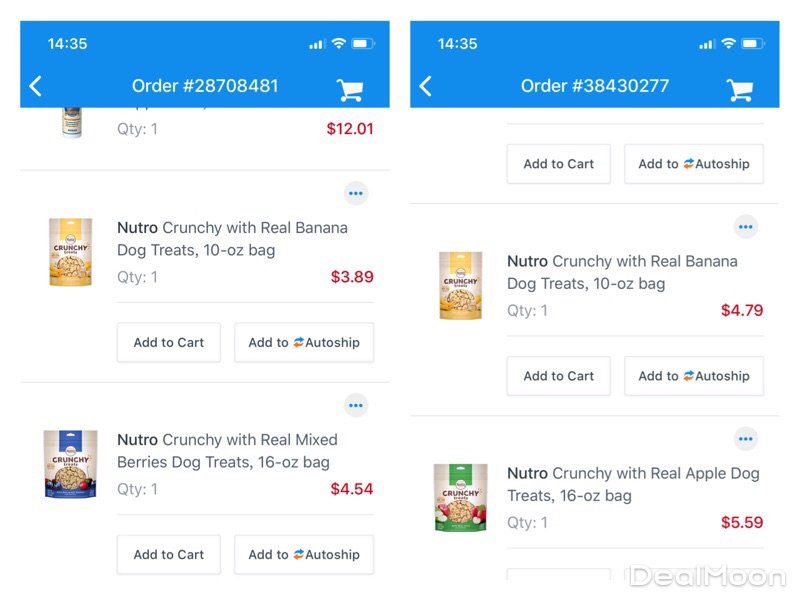
Task: Add Mixed Berries Treats to Autoship
Action: click(x=304, y=554)
